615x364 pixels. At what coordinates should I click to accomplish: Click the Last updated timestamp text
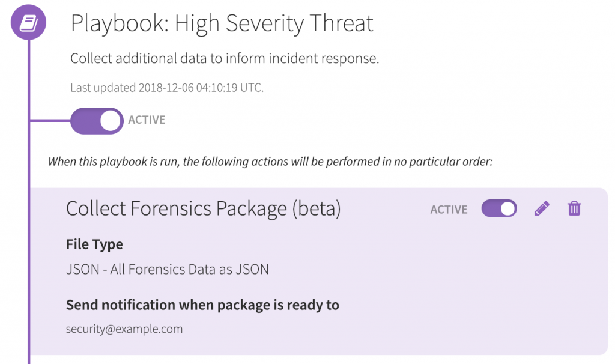point(167,88)
